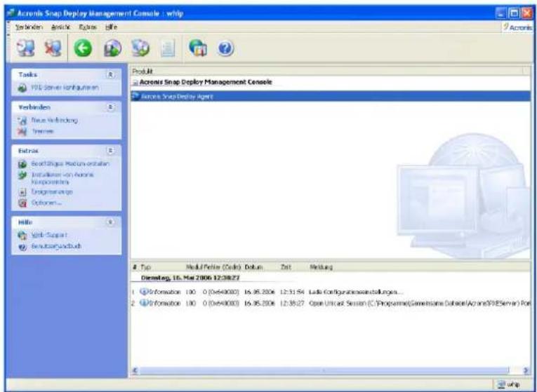
Task: Click the create bootable media toolbar icon
Action: click(x=113, y=48)
